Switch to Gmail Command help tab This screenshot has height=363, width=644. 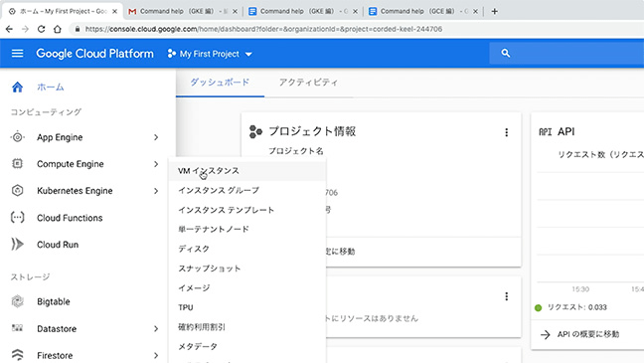pyautogui.click(x=183, y=12)
